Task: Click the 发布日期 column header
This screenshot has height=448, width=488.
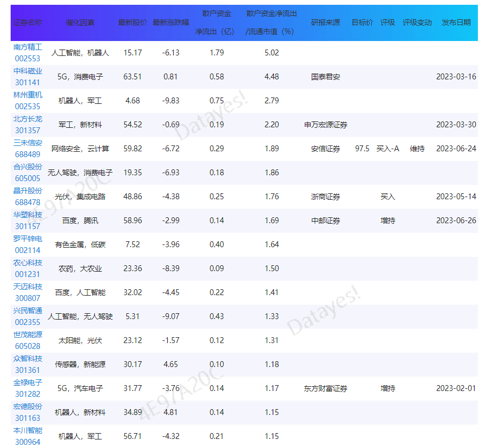Action: point(456,22)
